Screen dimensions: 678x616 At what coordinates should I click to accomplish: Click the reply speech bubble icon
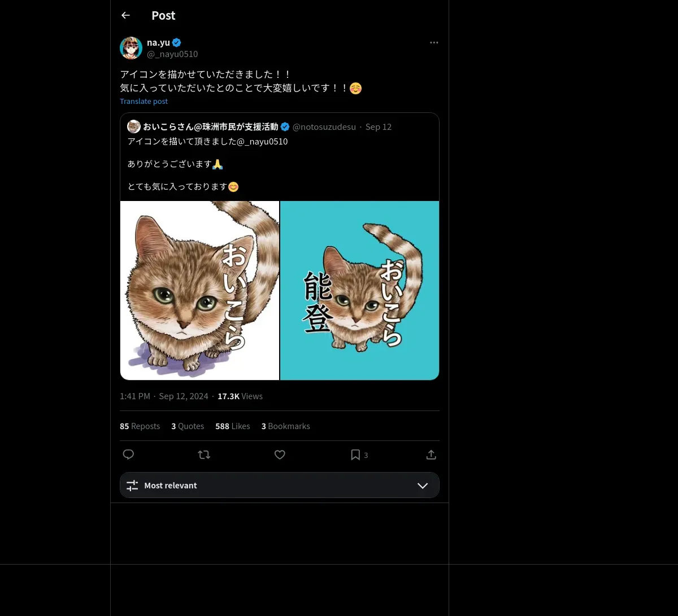point(128,455)
